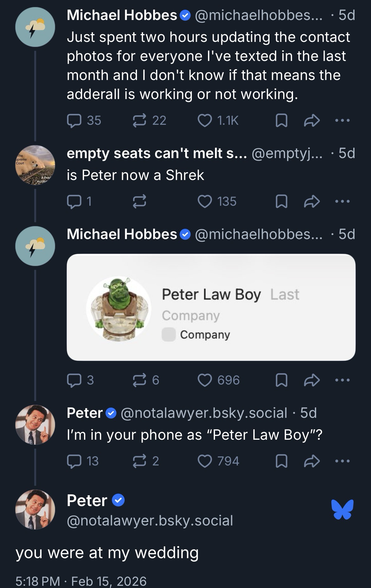
Task: Open the @notalawyer.bsky.social handle in main post
Action: [150, 521]
